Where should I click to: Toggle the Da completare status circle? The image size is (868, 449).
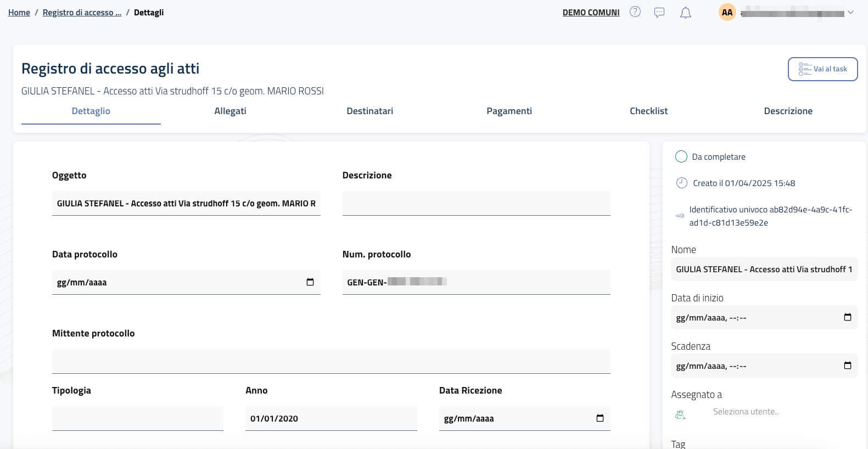[681, 157]
